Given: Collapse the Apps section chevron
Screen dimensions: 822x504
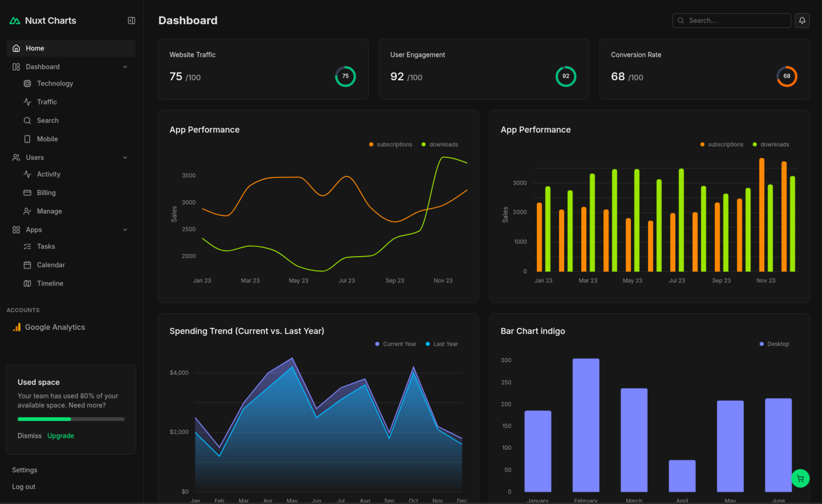Looking at the screenshot, I should [125, 230].
